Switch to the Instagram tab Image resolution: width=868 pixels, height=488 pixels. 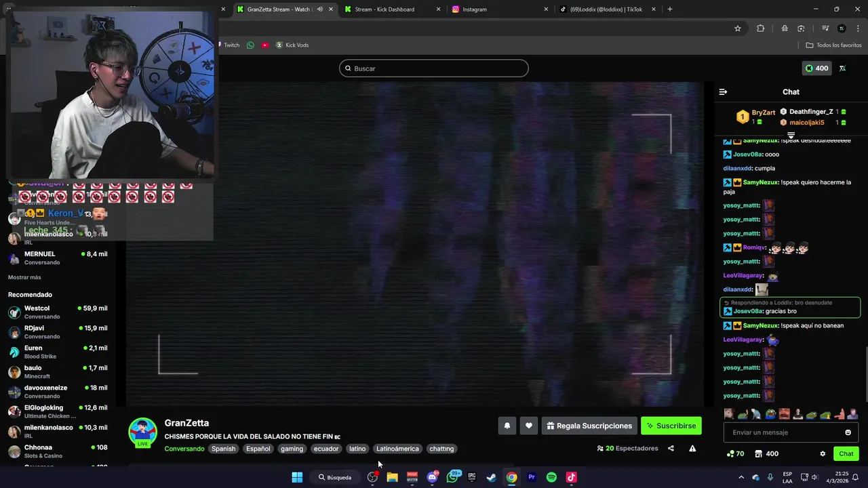475,9
